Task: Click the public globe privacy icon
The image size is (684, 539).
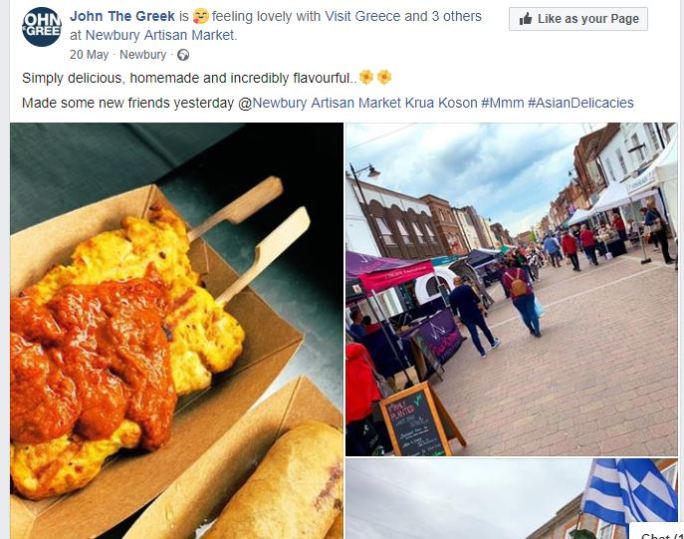Action: point(183,55)
